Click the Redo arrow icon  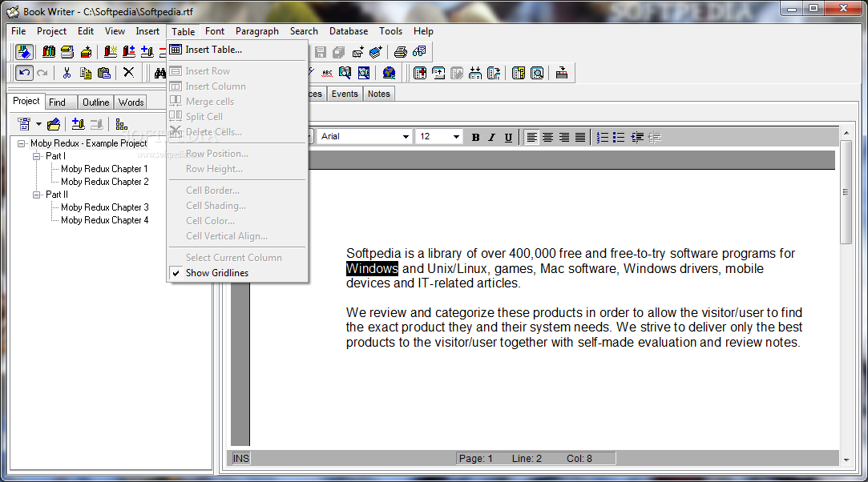coord(42,73)
